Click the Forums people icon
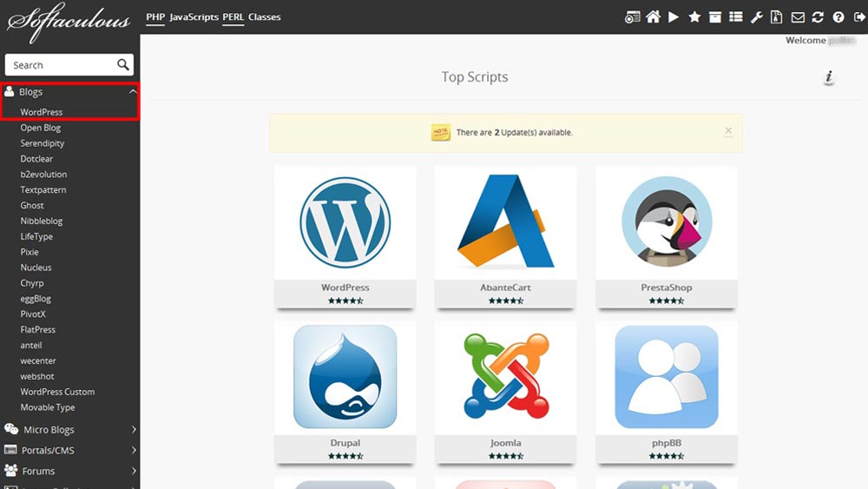 click(10, 470)
